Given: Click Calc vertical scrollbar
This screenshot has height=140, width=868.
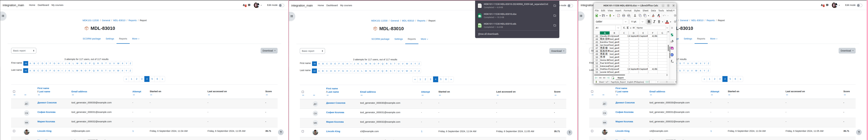Looking at the screenshot, I should (668, 48).
